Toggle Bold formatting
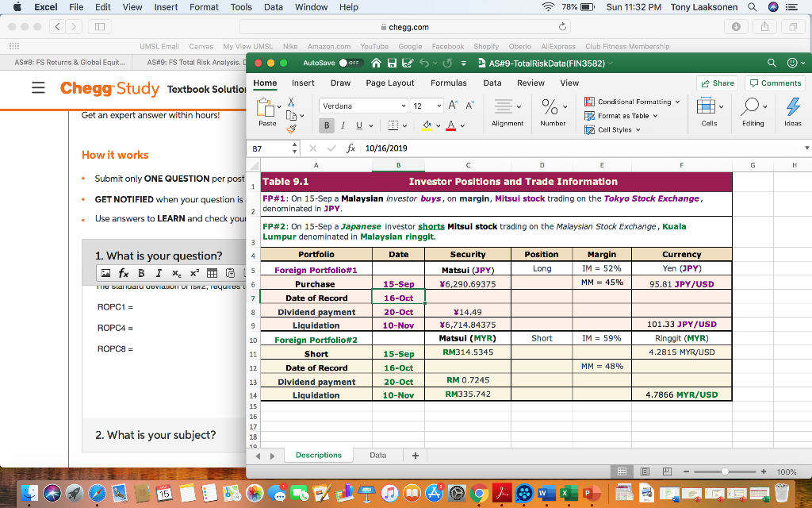This screenshot has width=812, height=508. (328, 125)
